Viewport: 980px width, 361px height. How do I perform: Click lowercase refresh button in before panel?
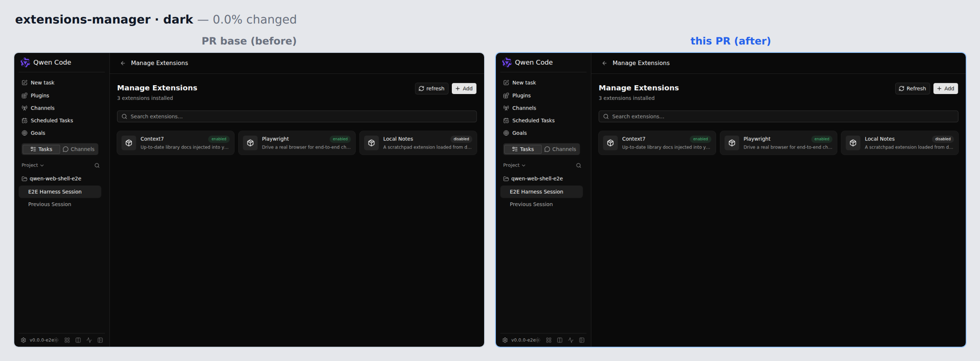[x=432, y=89]
